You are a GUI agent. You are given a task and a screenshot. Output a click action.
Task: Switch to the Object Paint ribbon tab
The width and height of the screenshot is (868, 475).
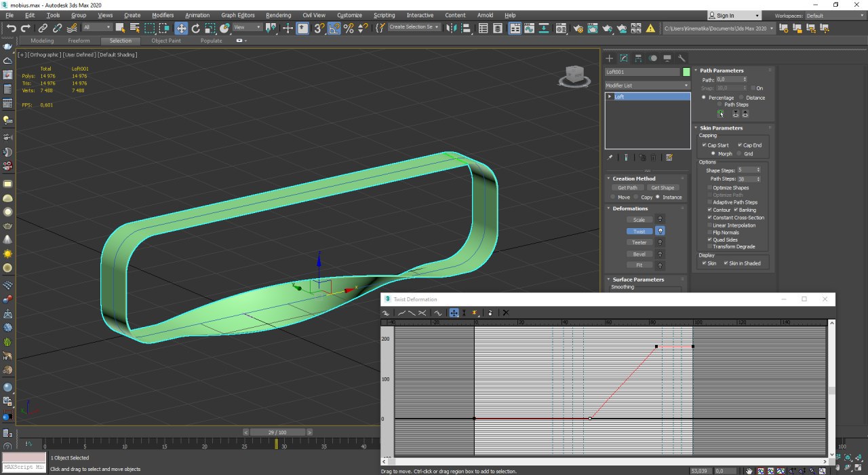(166, 41)
